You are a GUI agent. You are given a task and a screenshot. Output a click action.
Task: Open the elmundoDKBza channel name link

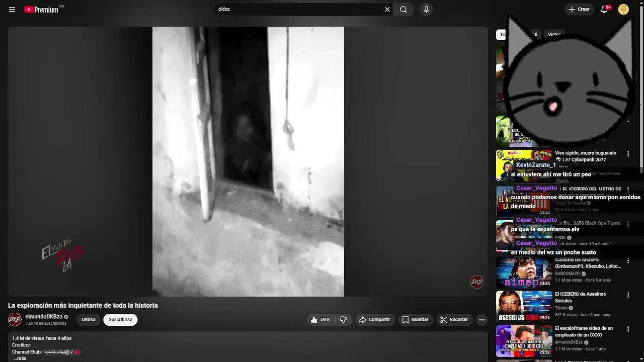44,317
